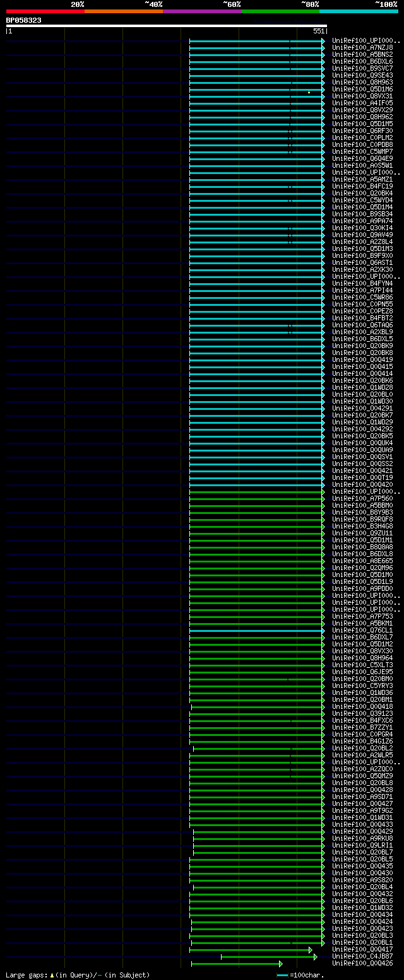Viewport: 404px width, 980px height.
Task: Click the UniRef100_C5WYD4 label
Action: [362, 200]
